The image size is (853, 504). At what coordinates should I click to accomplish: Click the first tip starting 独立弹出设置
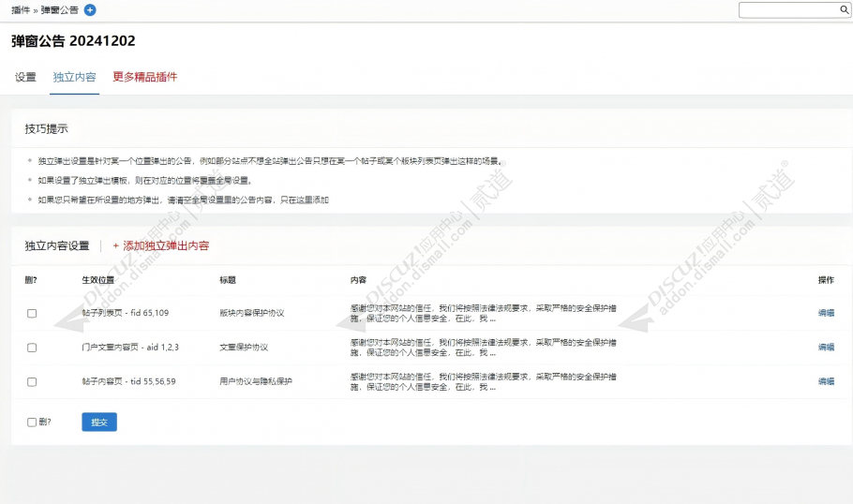pyautogui.click(x=270, y=161)
